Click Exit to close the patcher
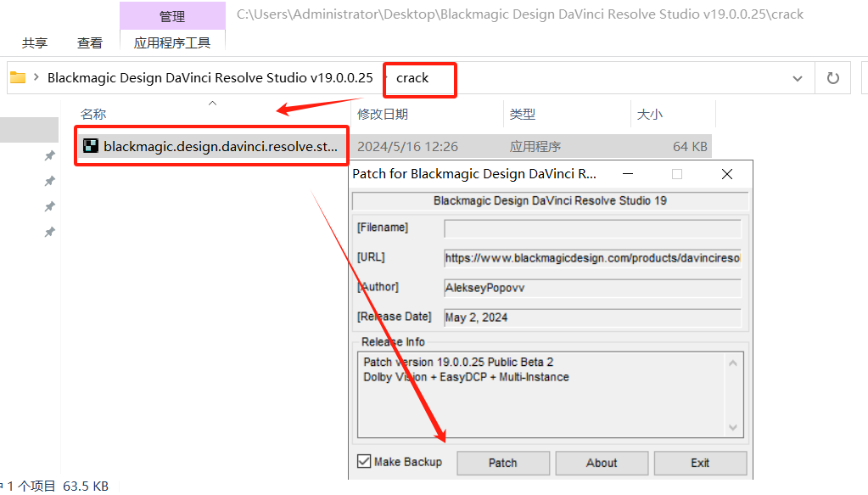Image resolution: width=868 pixels, height=495 pixels. 700,463
